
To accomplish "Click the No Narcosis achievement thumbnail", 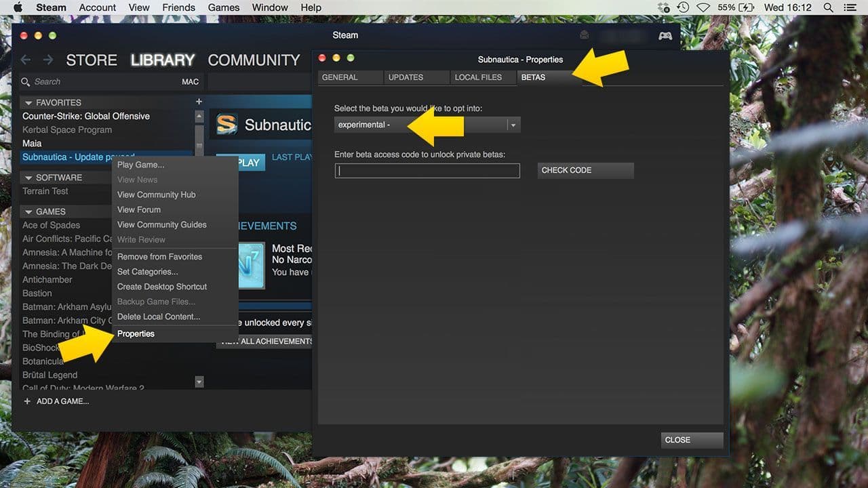I will pos(252,263).
